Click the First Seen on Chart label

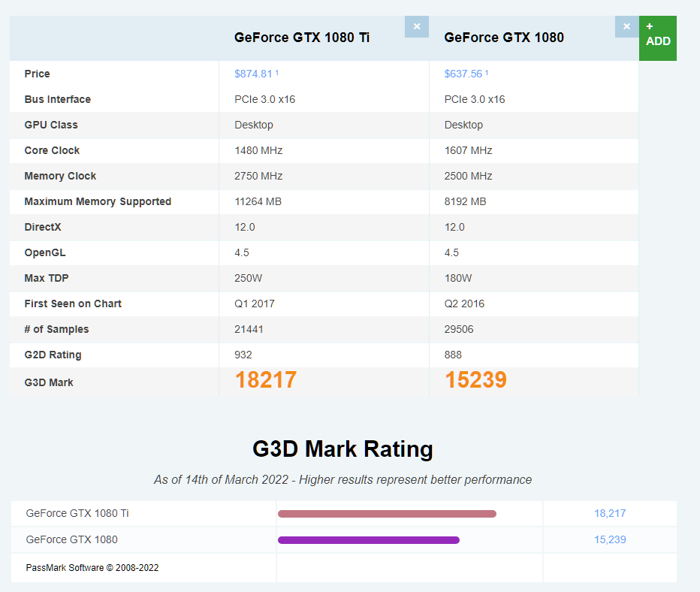tap(73, 304)
